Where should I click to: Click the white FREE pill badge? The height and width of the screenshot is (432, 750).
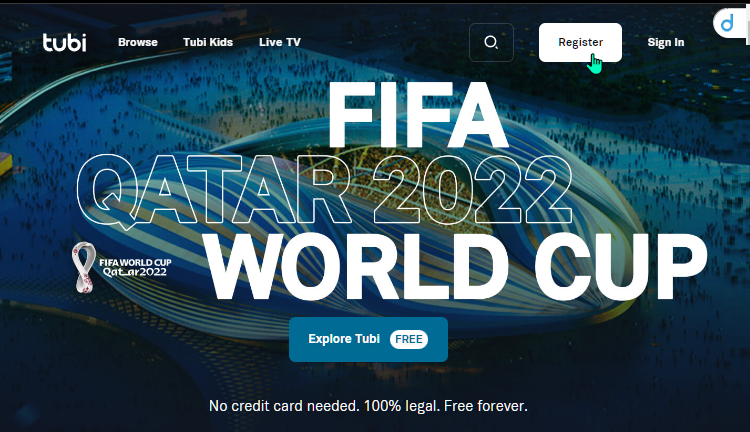(x=408, y=339)
